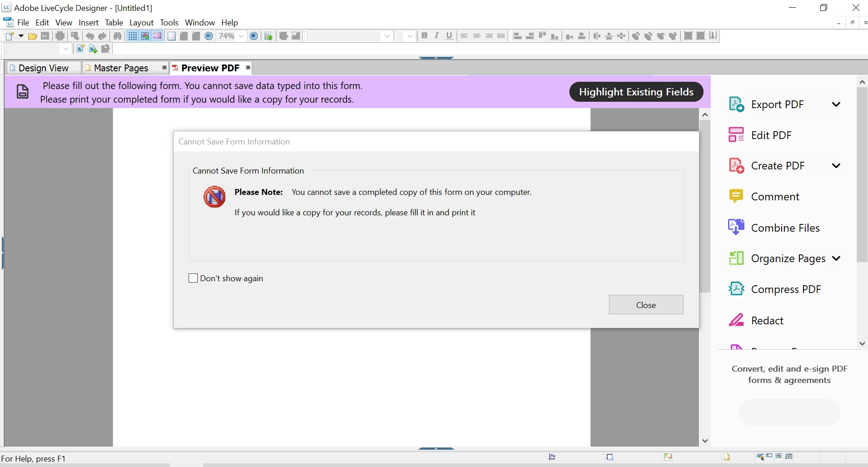The width and height of the screenshot is (868, 467).
Task: Open the Combine Files tool
Action: [785, 228]
